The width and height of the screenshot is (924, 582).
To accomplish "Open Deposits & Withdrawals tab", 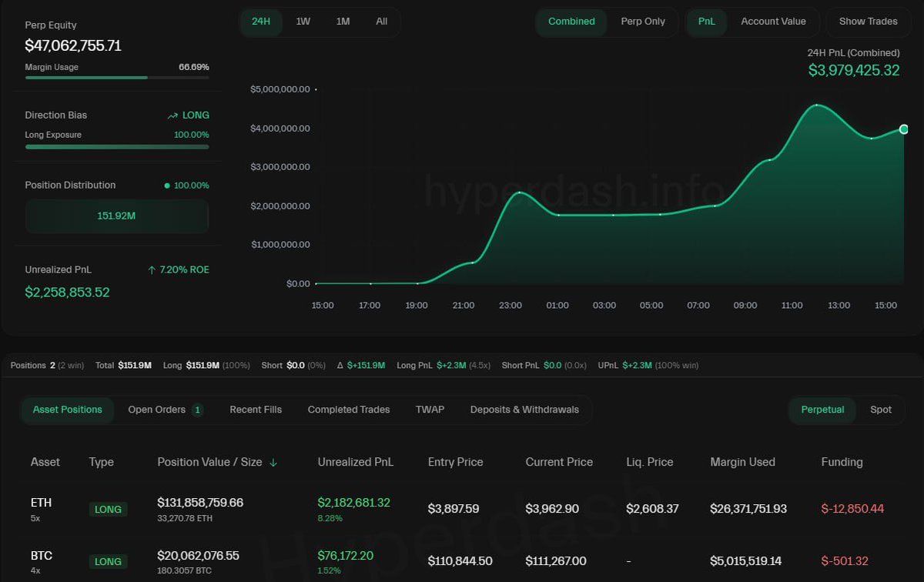I will pos(524,410).
